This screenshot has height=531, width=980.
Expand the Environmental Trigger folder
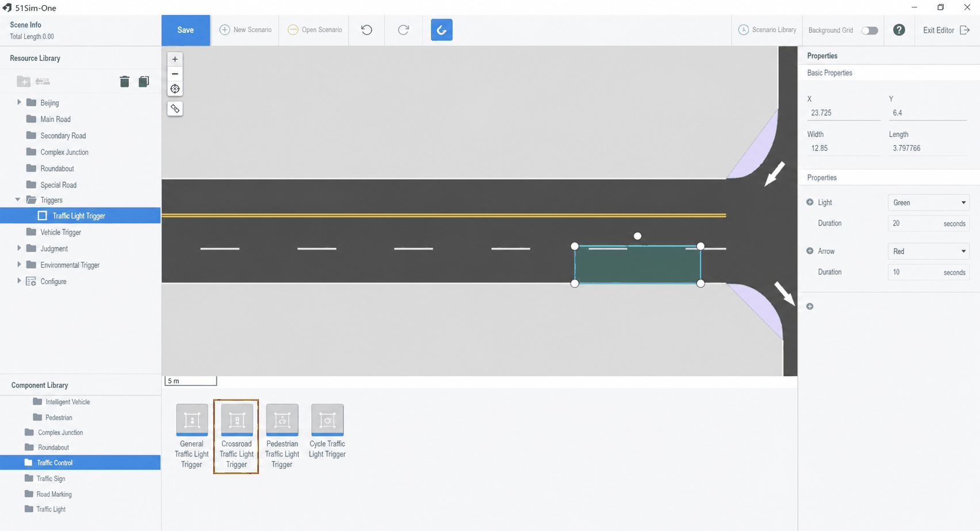[19, 264]
